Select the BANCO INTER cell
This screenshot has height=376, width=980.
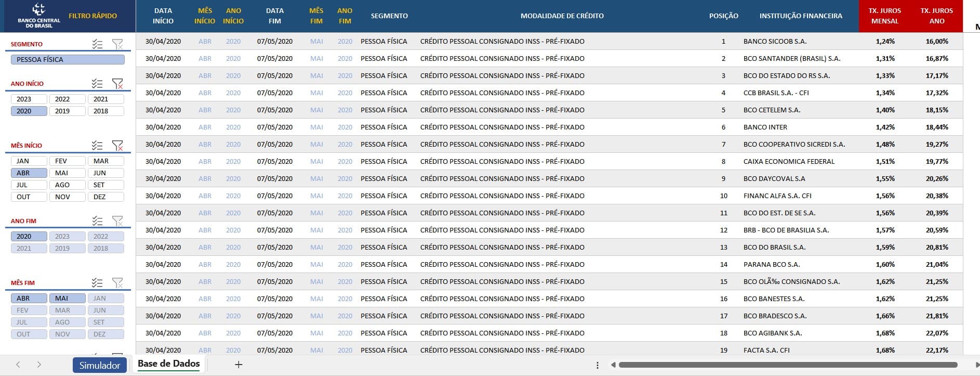point(765,127)
